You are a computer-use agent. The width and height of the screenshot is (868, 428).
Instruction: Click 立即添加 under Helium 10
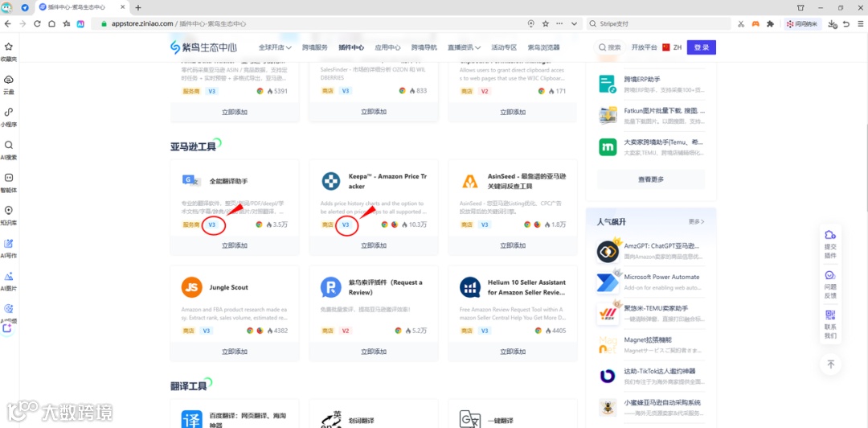(513, 352)
